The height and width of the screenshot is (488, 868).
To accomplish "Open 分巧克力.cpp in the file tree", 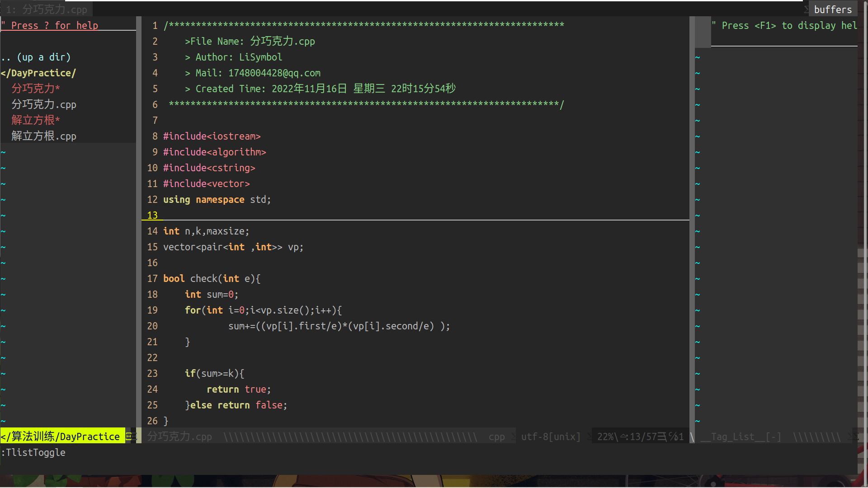I will coord(44,104).
